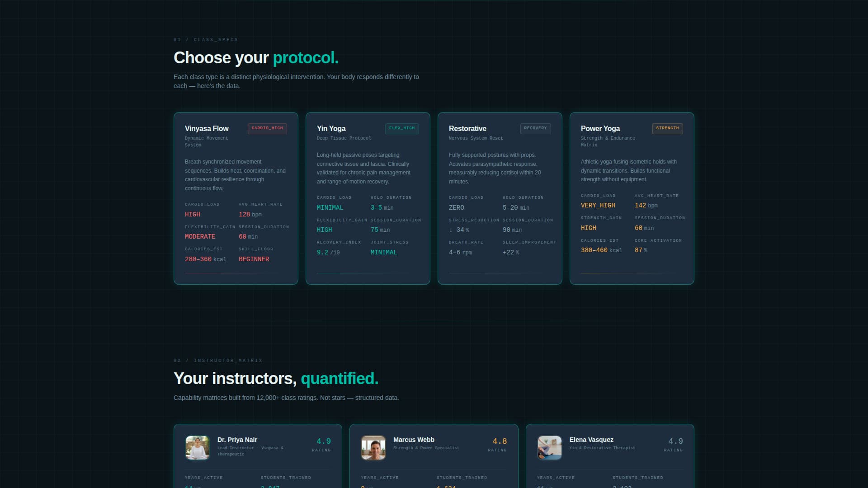Click Yin Yoga's joint stress 'MINIMAL' value
Viewport: 868px width, 488px height.
[384, 253]
